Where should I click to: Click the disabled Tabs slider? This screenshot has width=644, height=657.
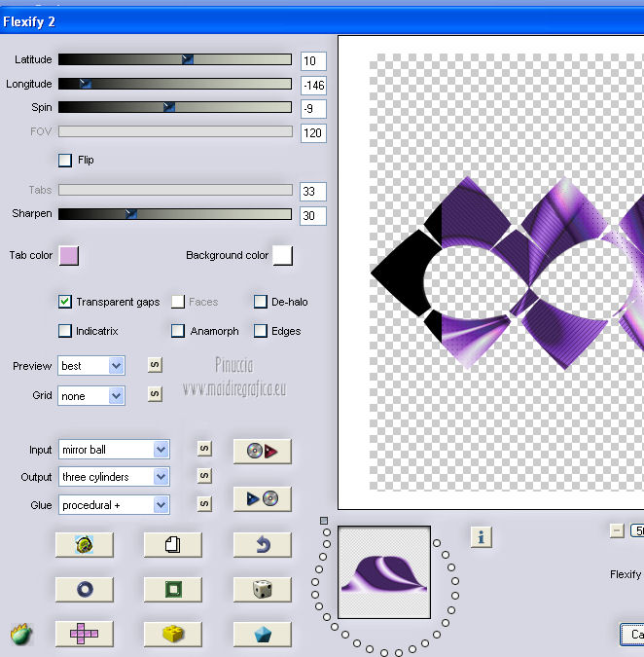click(x=175, y=190)
